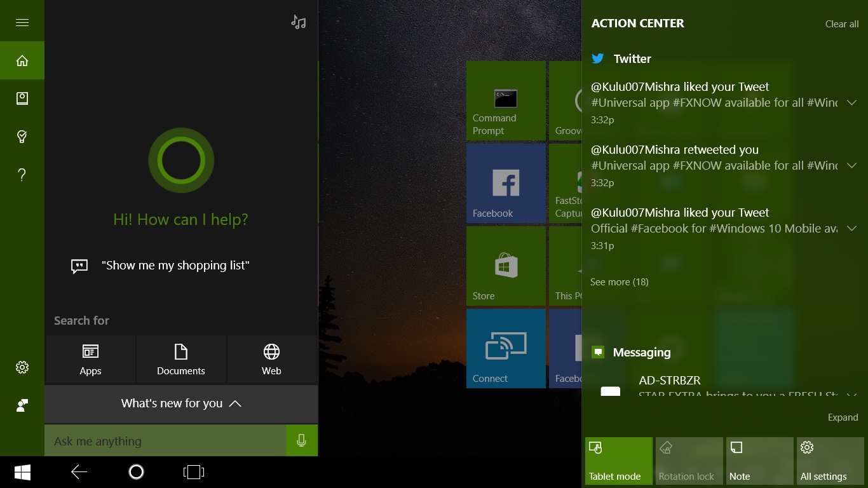This screenshot has width=868, height=488.
Task: Open the Facebook tile with the f logo
Action: click(x=506, y=183)
